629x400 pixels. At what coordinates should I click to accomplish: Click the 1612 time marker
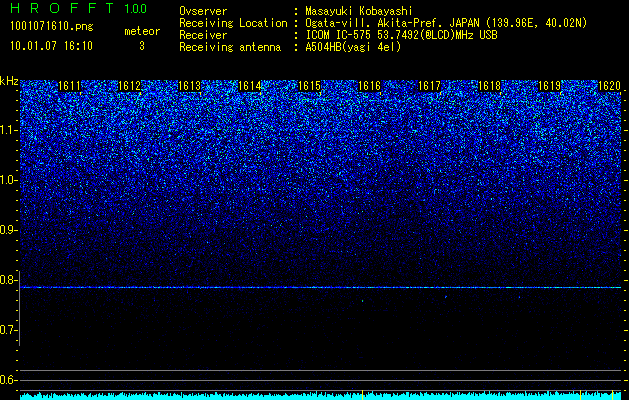tap(130, 86)
